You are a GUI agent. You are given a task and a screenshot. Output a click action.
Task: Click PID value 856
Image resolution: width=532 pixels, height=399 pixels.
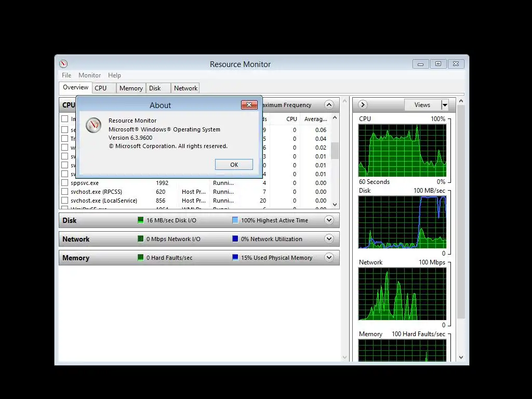click(161, 201)
